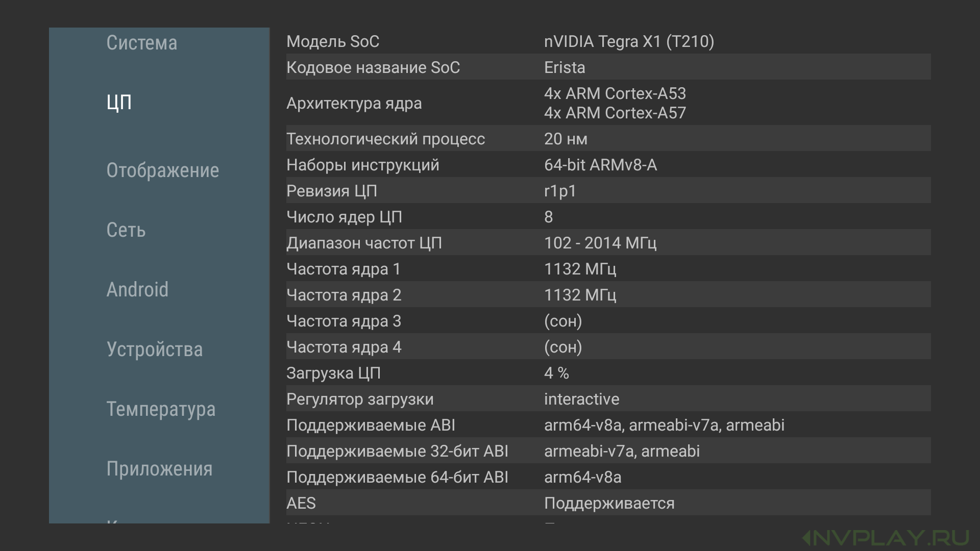Click the (сон) value of ядра 3
980x551 pixels.
tap(563, 321)
